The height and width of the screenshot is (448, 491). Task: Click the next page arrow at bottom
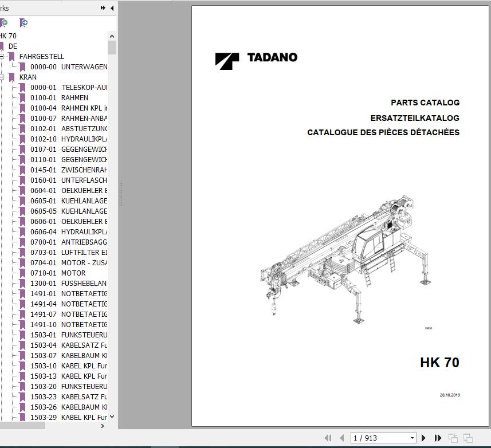pos(424,438)
